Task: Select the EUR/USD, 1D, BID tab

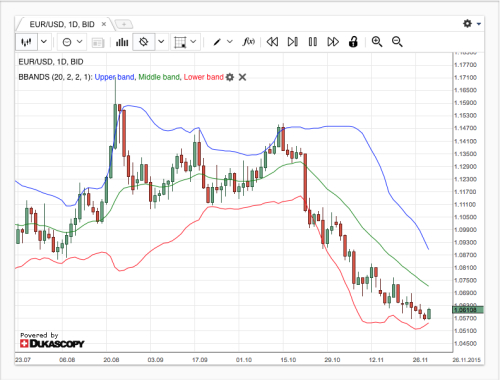Action: (62, 24)
